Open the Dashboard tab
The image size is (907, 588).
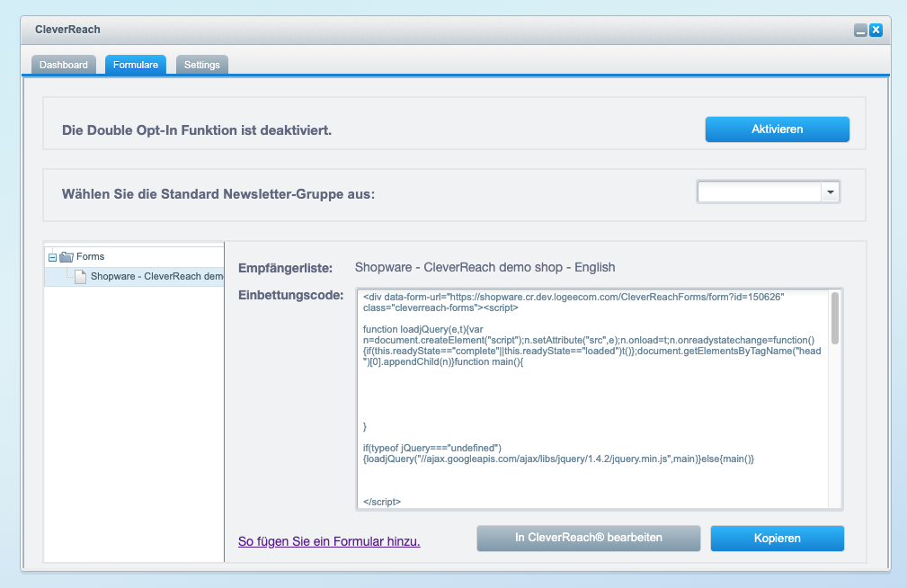(64, 65)
